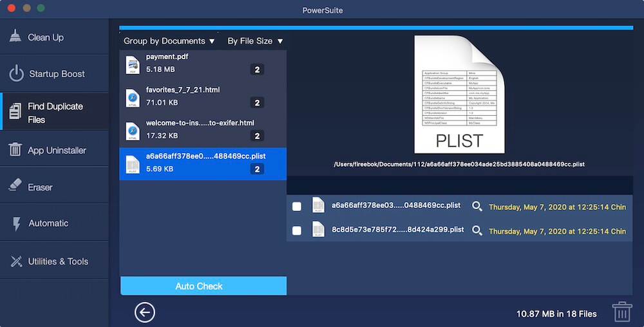644x327 pixels.
Task: Switch to Startup Boost section
Action: (x=54, y=74)
